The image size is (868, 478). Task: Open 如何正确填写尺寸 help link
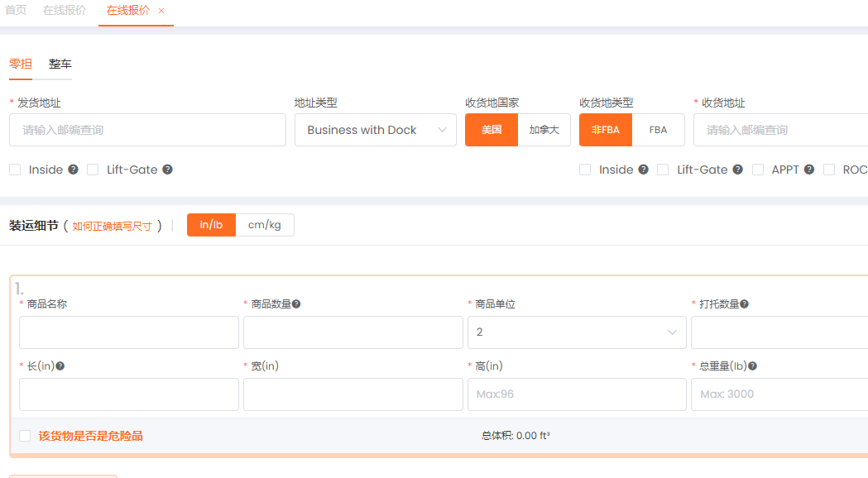[112, 227]
